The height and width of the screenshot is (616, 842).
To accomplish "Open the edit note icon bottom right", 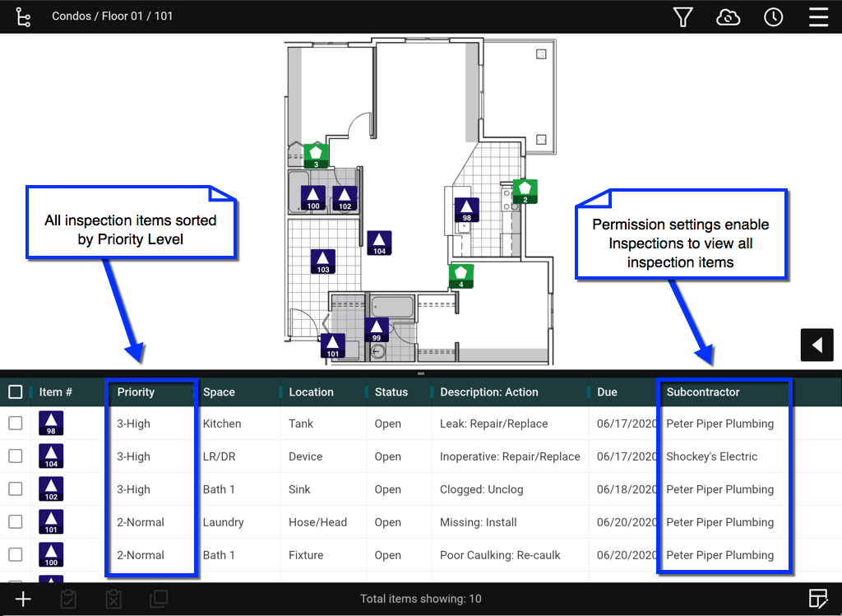I will coord(817,599).
